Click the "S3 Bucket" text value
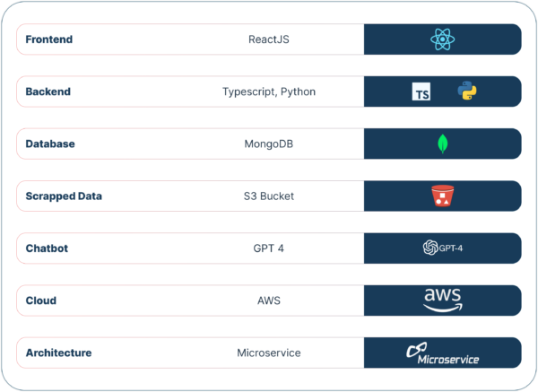Viewport: 538px width, 392px height. click(x=268, y=196)
